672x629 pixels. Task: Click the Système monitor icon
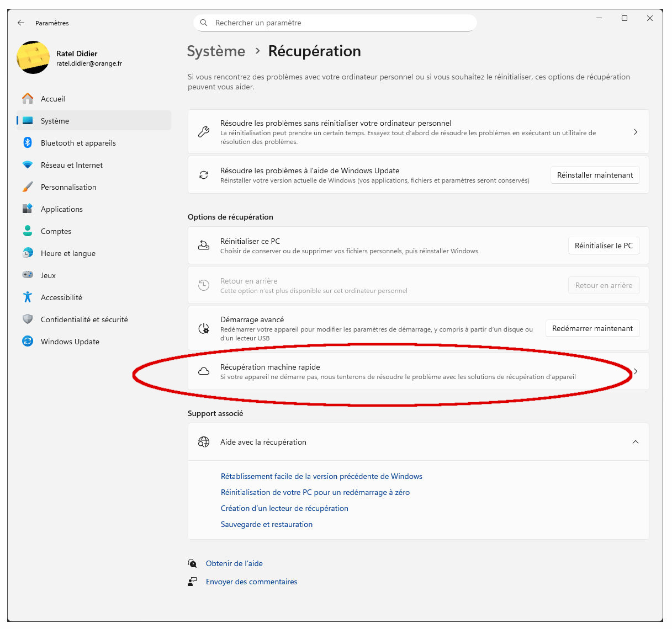[28, 121]
